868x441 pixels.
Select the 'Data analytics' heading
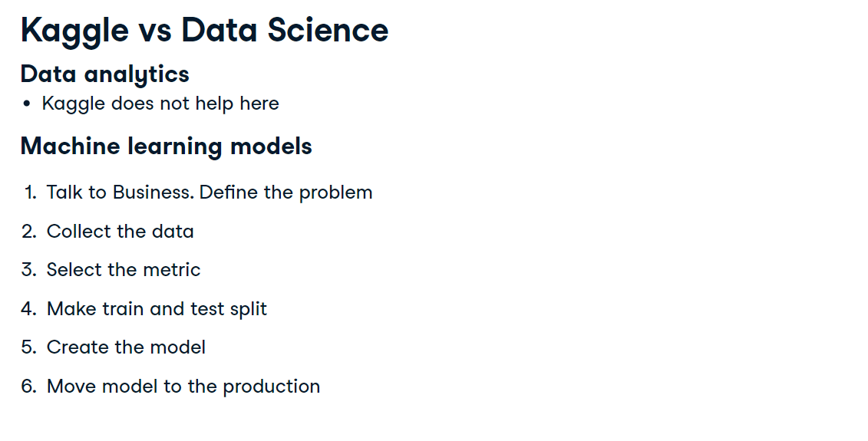click(104, 74)
